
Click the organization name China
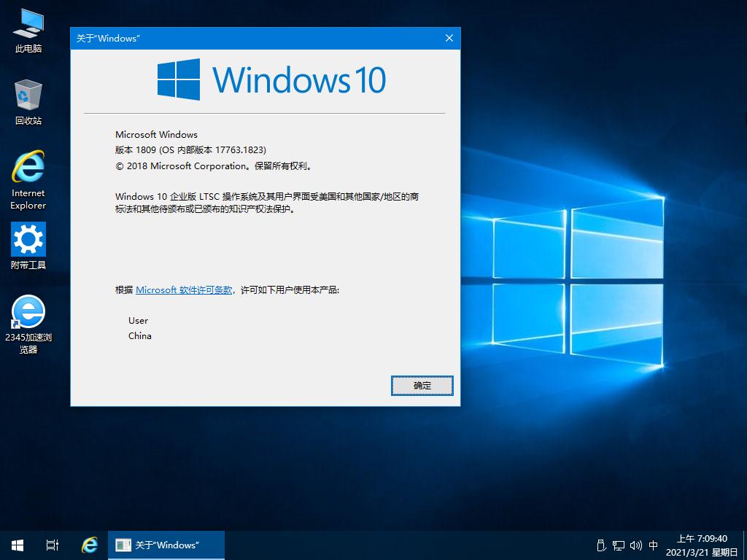(139, 335)
